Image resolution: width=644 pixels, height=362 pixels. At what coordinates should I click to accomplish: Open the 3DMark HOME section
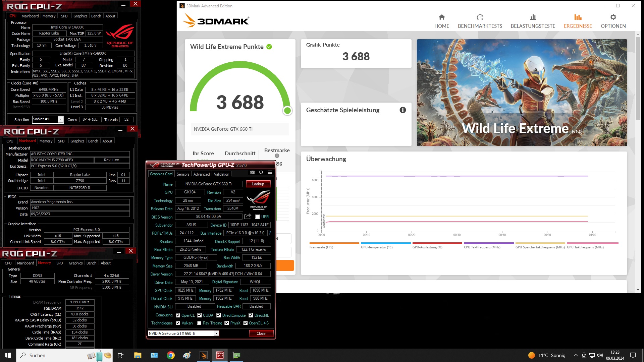442,21
